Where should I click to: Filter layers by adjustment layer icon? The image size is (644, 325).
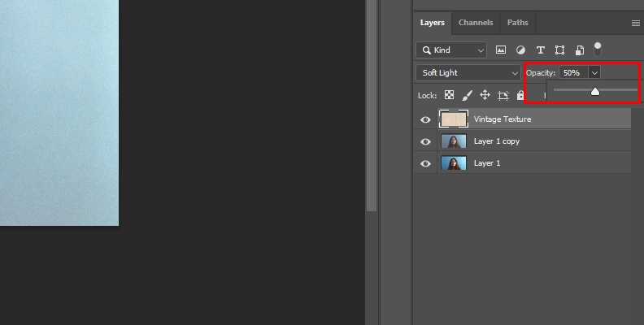click(520, 50)
